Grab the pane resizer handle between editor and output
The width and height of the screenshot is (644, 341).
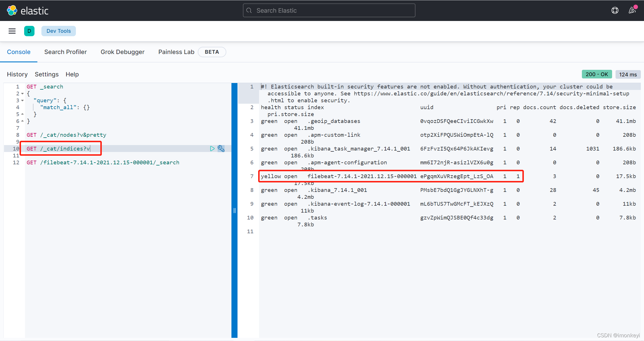[235, 211]
